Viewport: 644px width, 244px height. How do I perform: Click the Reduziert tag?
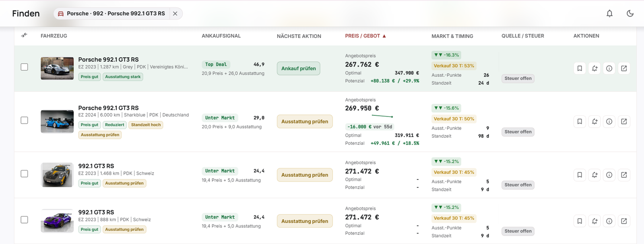coord(115,125)
